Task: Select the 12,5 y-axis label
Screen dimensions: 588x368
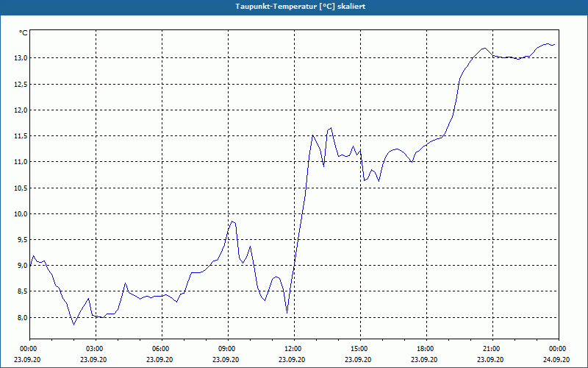Action: (21, 84)
